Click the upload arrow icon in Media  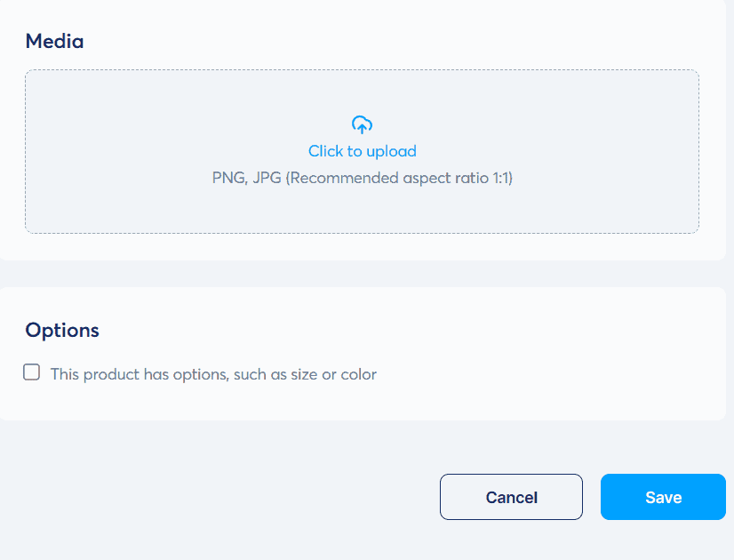click(362, 124)
